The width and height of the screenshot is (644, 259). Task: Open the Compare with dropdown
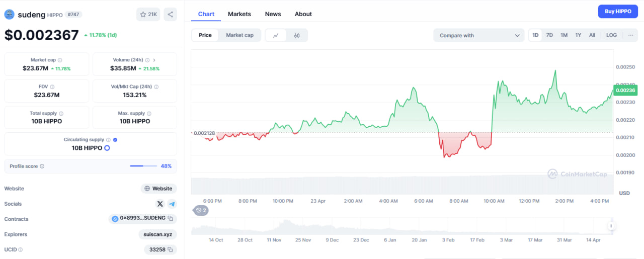coord(479,35)
